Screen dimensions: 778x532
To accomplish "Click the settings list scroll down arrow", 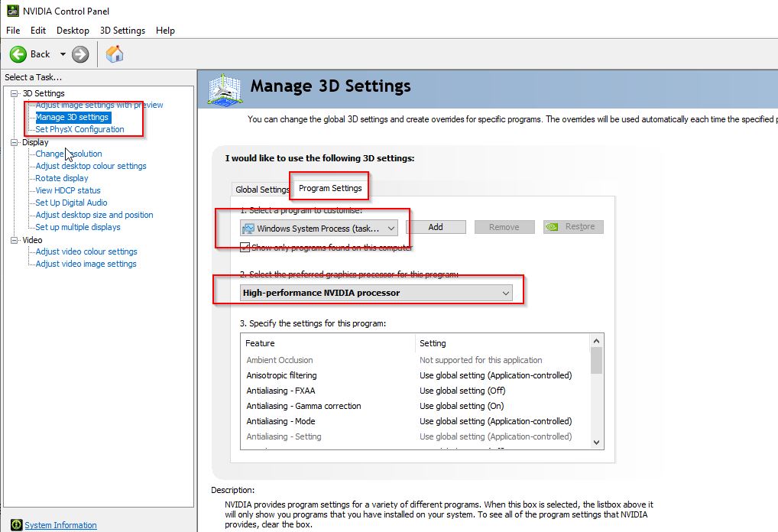I will click(x=596, y=442).
